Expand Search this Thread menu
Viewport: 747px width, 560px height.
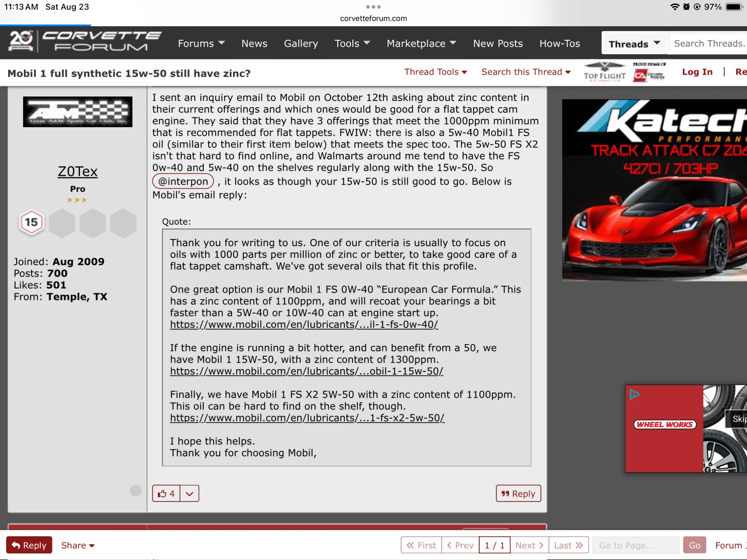[x=526, y=72]
